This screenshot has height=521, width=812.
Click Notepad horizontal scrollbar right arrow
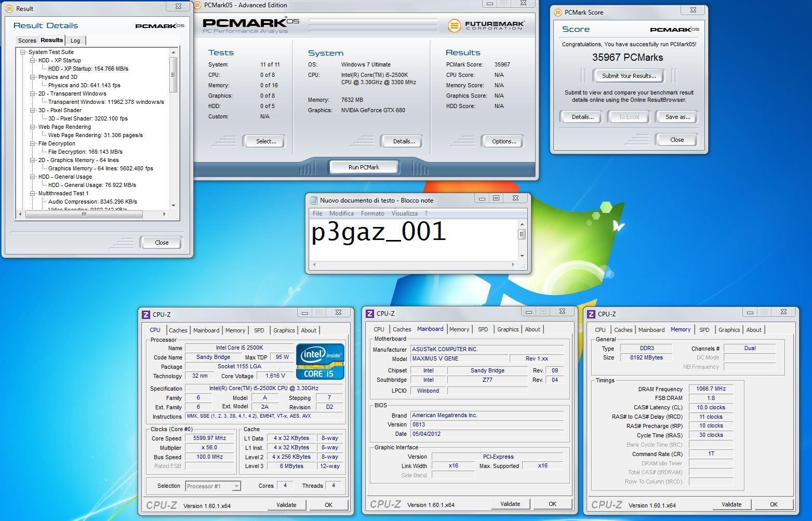tap(513, 265)
